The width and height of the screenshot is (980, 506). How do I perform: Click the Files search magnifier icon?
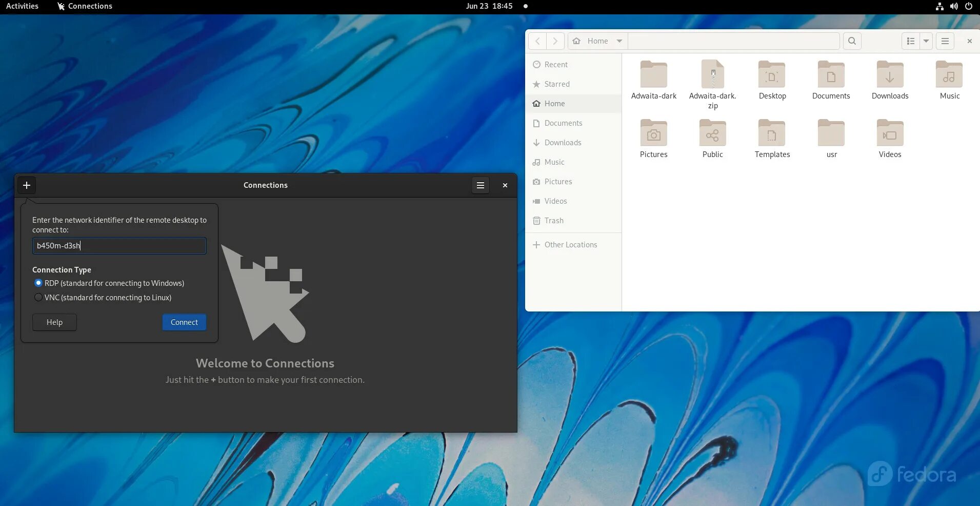852,41
